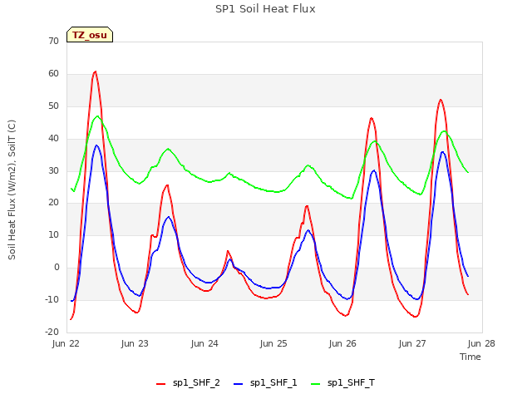
Task: Click the blue sp1_SHF_1 legend swatch
Action: pos(239,384)
